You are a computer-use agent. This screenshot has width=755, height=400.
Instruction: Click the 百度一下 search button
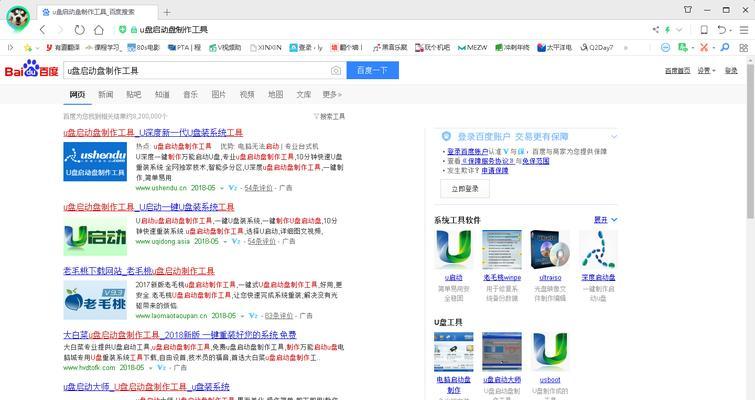(373, 70)
